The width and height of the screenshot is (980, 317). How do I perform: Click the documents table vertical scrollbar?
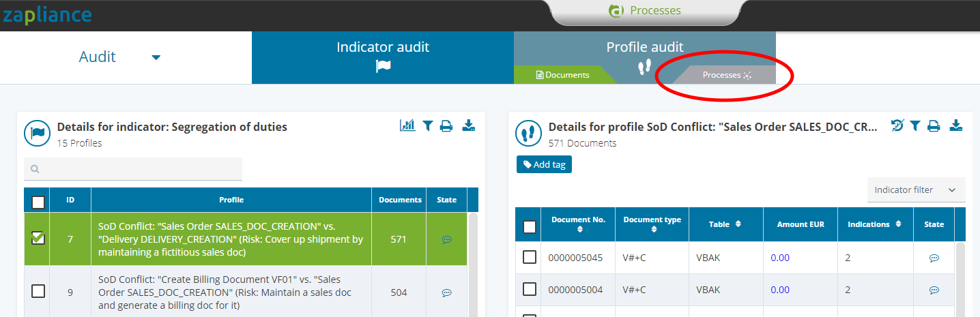tap(960, 280)
